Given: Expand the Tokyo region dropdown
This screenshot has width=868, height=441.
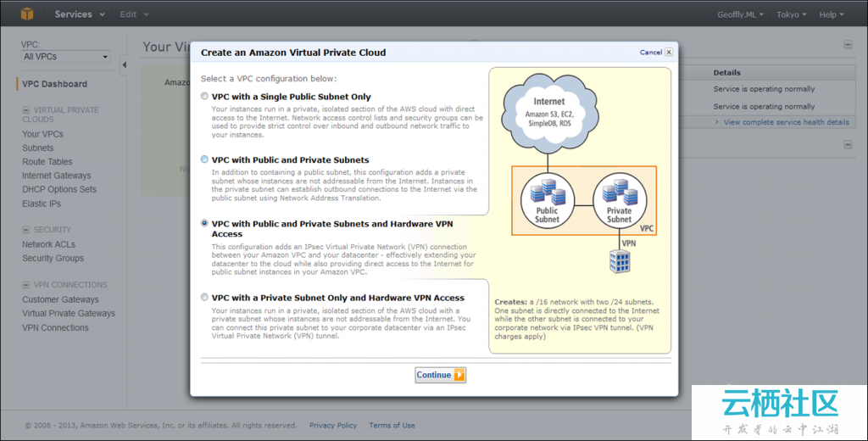Looking at the screenshot, I should click(792, 14).
